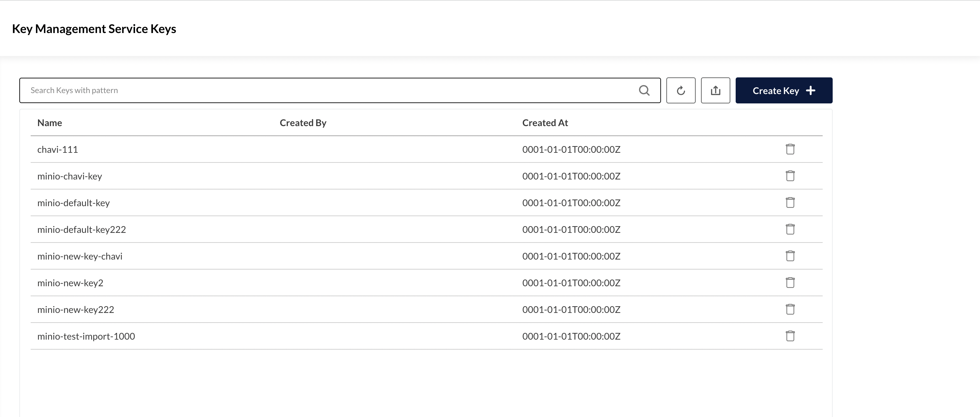Remove minio-default-key222 via trash icon
Viewport: 980px width, 417px height.
click(790, 229)
